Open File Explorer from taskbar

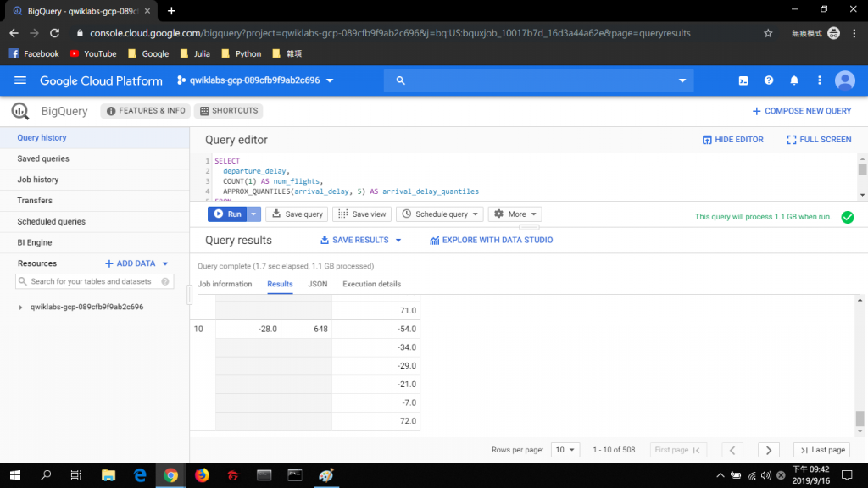pos(108,475)
